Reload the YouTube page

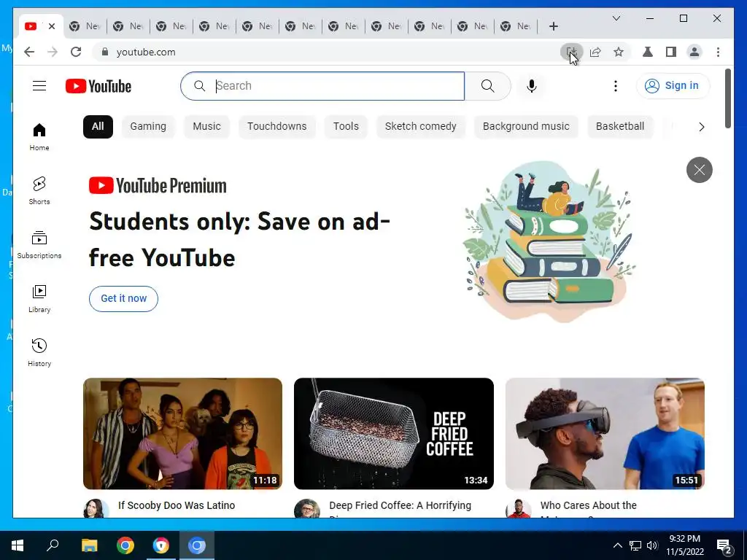[x=76, y=52]
